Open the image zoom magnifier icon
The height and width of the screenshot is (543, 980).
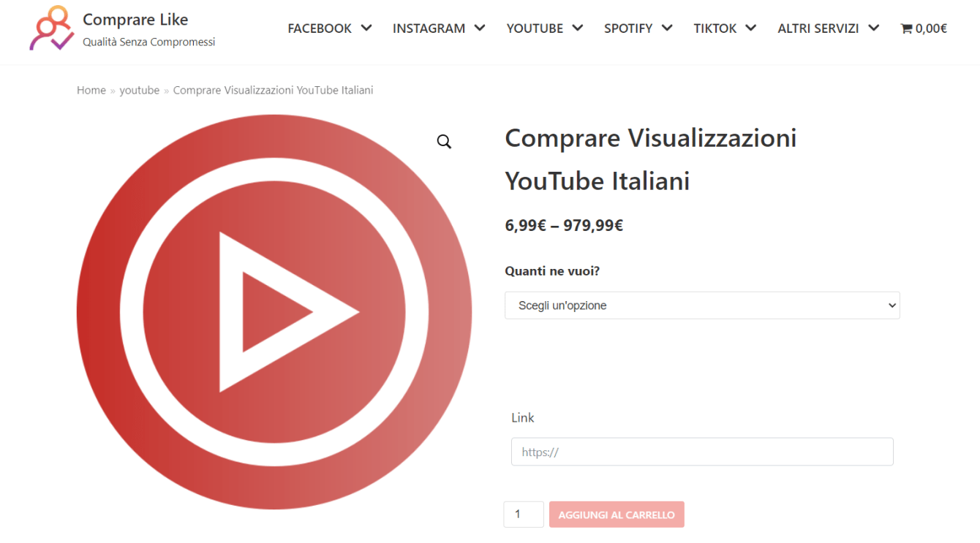(444, 142)
